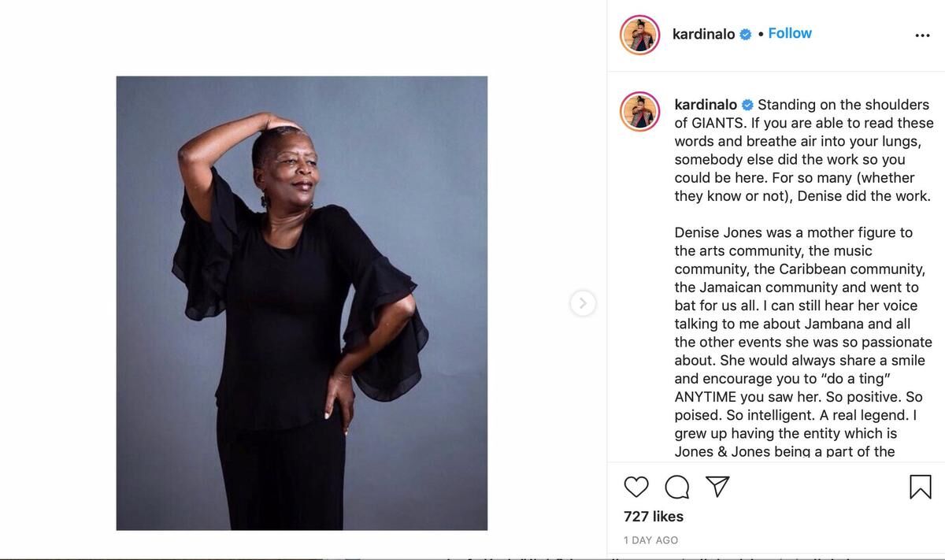Click the verified badge in the post header

pos(745,34)
